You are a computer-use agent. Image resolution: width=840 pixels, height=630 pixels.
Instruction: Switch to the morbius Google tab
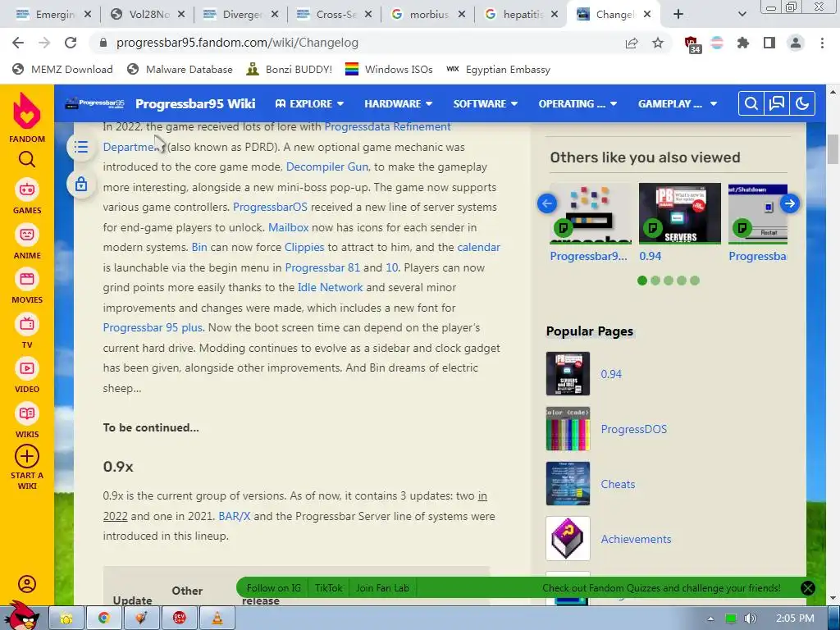coord(427,15)
